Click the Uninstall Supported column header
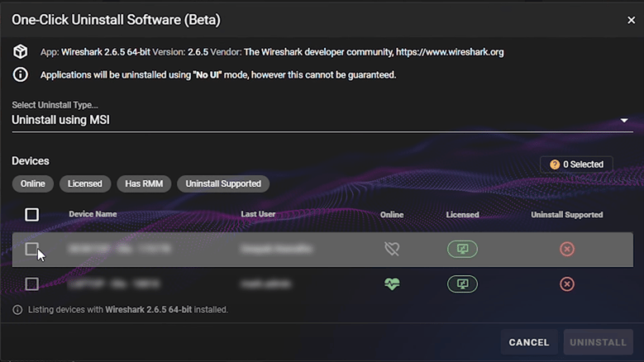 567,215
